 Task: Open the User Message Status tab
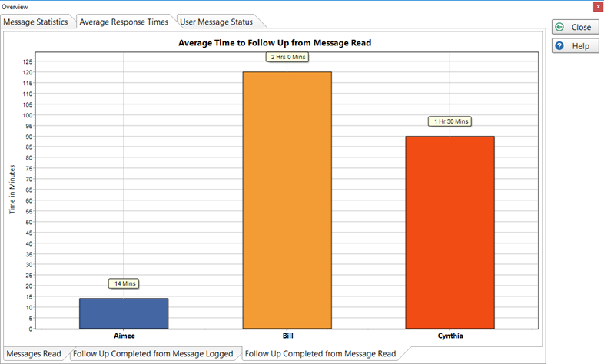(x=216, y=22)
